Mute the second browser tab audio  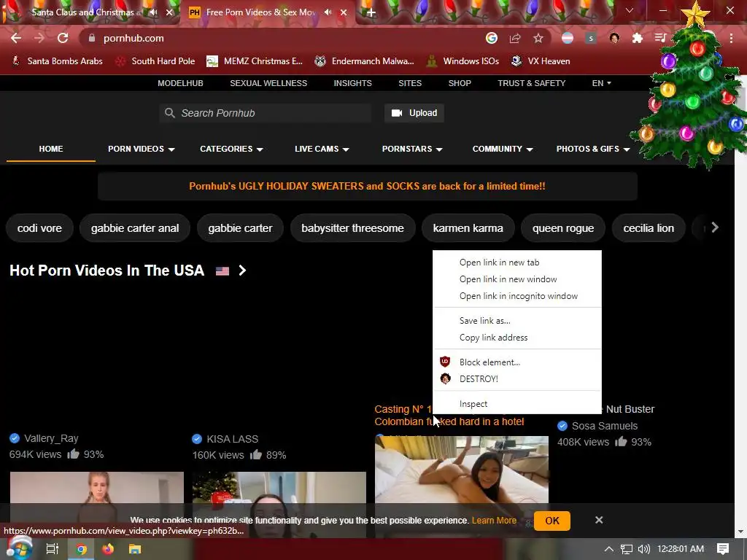tap(328, 12)
